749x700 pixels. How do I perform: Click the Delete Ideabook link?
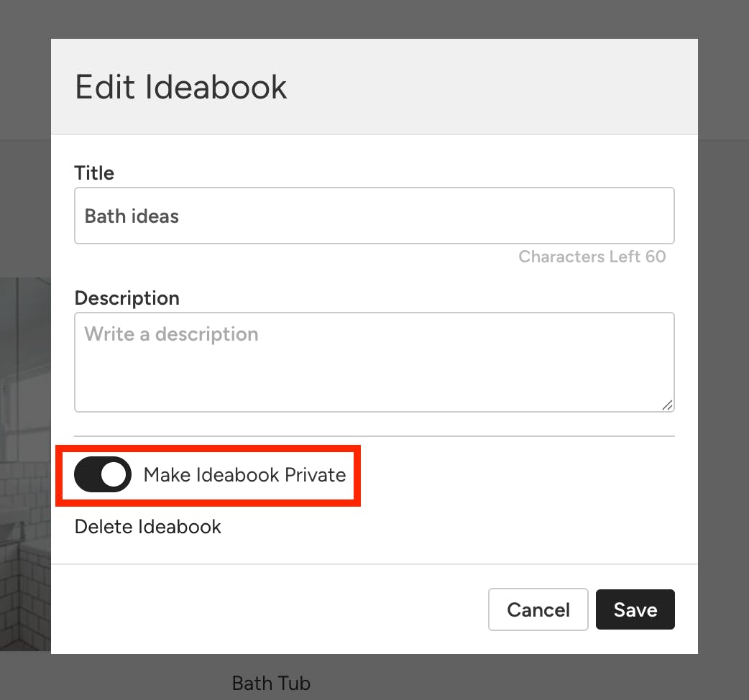[147, 527]
